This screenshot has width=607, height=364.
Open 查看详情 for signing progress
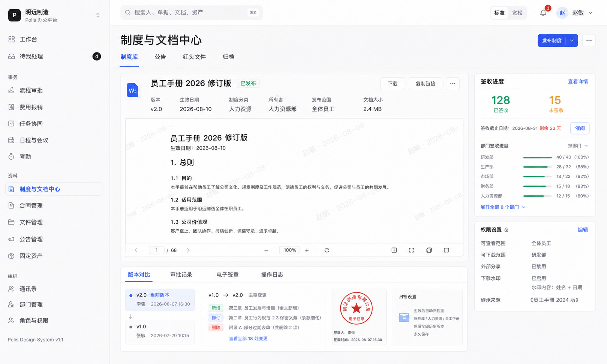pyautogui.click(x=578, y=81)
